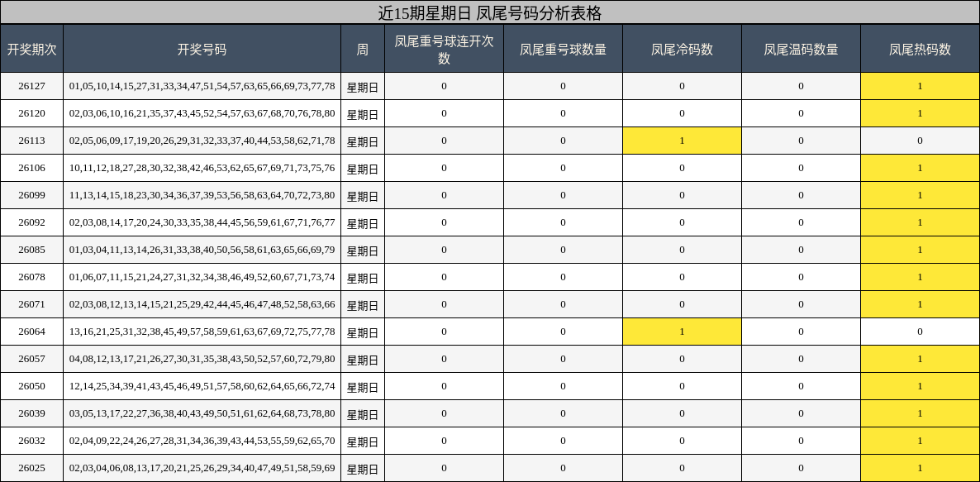The width and height of the screenshot is (980, 482).
Task: Click yellow 凤尾热码数 cell in row 26106
Action: click(920, 168)
